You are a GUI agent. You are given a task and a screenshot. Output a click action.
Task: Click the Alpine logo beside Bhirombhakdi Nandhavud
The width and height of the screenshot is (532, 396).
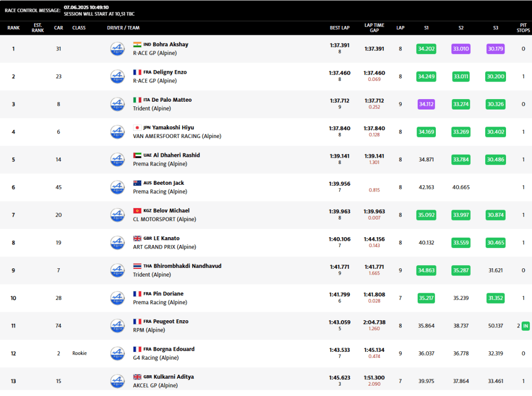pos(117,270)
